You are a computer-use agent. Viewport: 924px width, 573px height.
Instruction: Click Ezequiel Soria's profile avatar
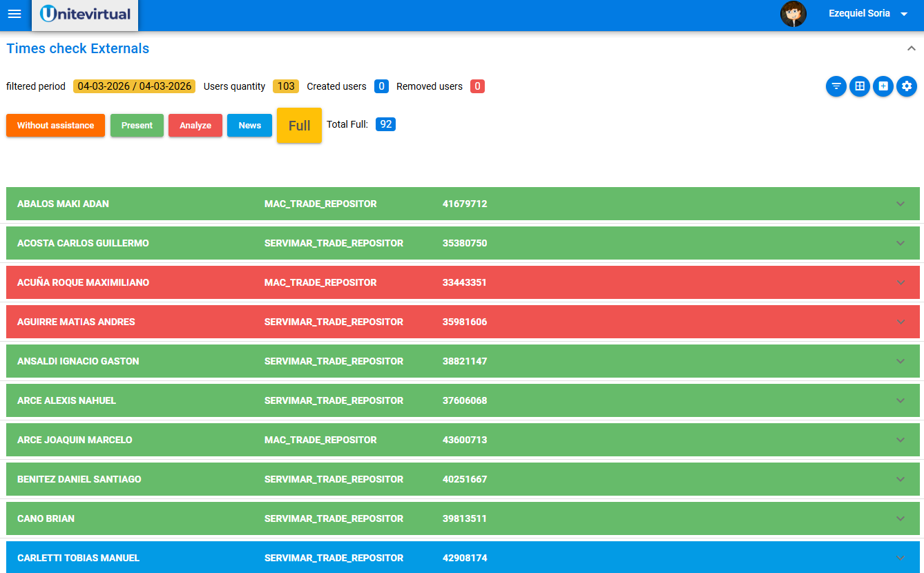point(793,14)
